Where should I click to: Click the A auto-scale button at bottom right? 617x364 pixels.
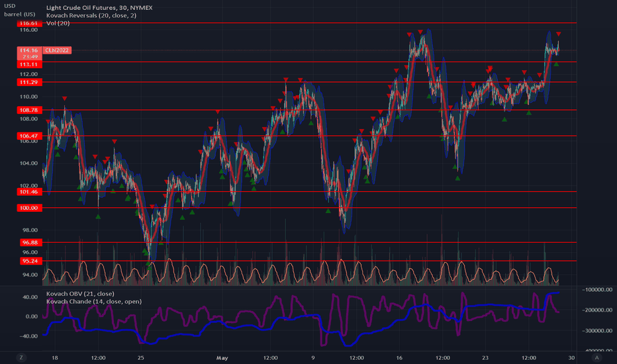(596, 357)
